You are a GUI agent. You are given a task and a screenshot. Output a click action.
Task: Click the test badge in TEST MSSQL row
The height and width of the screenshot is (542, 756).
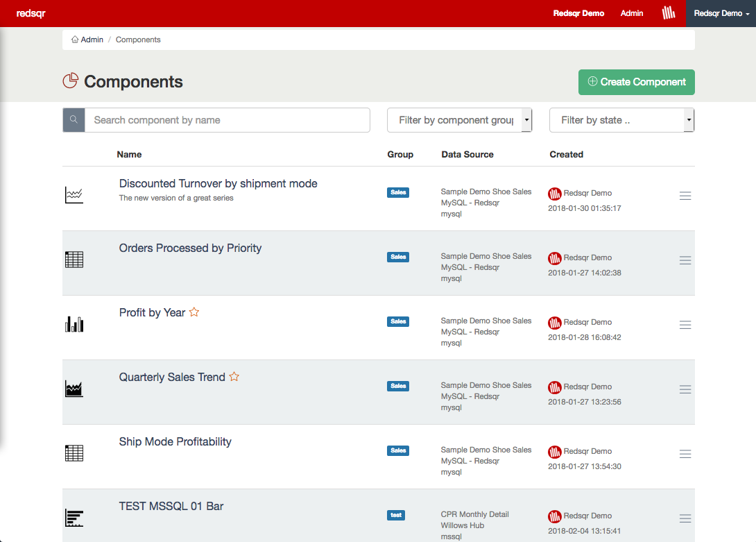click(396, 516)
